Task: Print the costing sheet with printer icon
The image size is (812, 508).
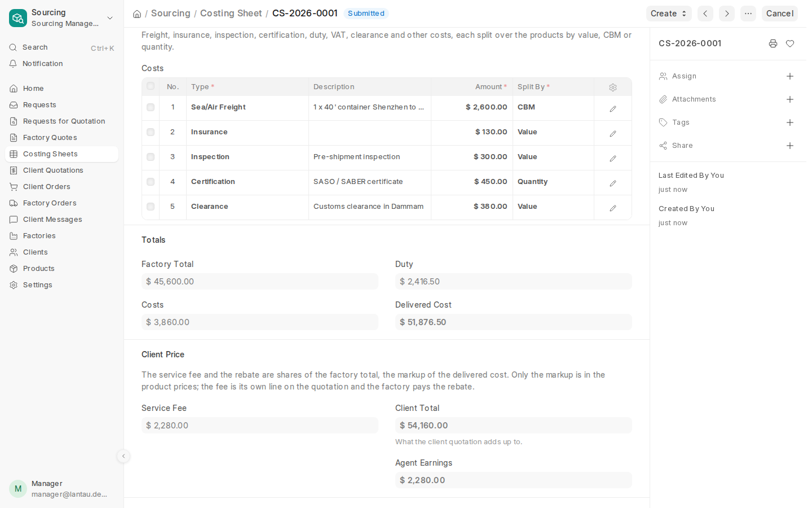Action: click(x=773, y=43)
